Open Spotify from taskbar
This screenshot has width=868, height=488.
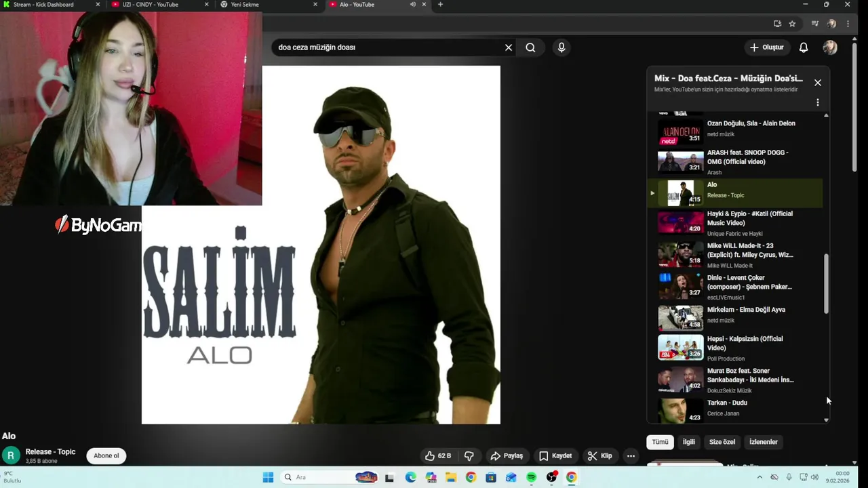click(x=532, y=477)
